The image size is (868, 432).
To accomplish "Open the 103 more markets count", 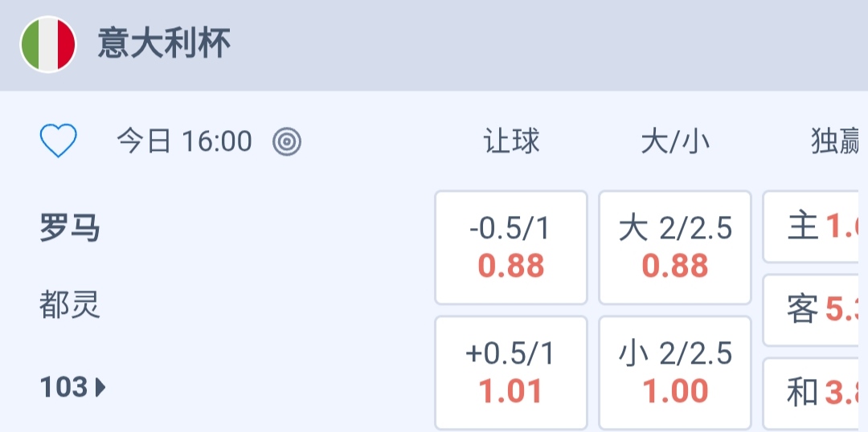I will click(x=64, y=388).
